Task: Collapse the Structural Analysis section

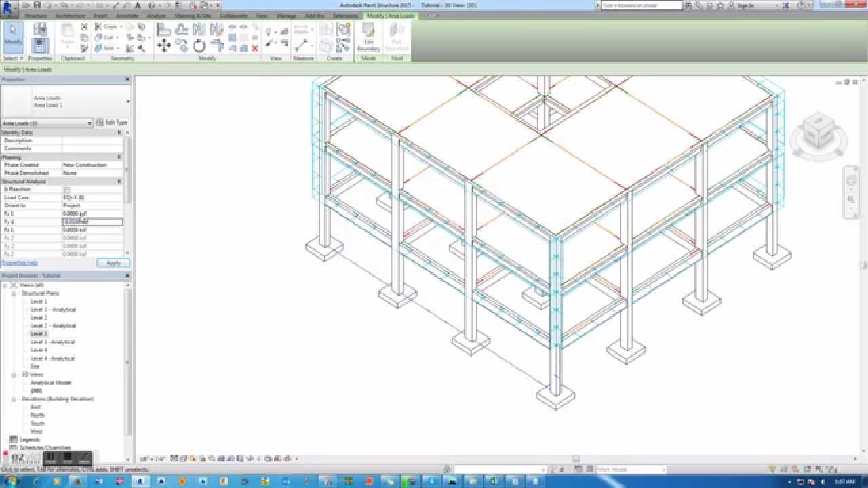Action: (x=118, y=181)
